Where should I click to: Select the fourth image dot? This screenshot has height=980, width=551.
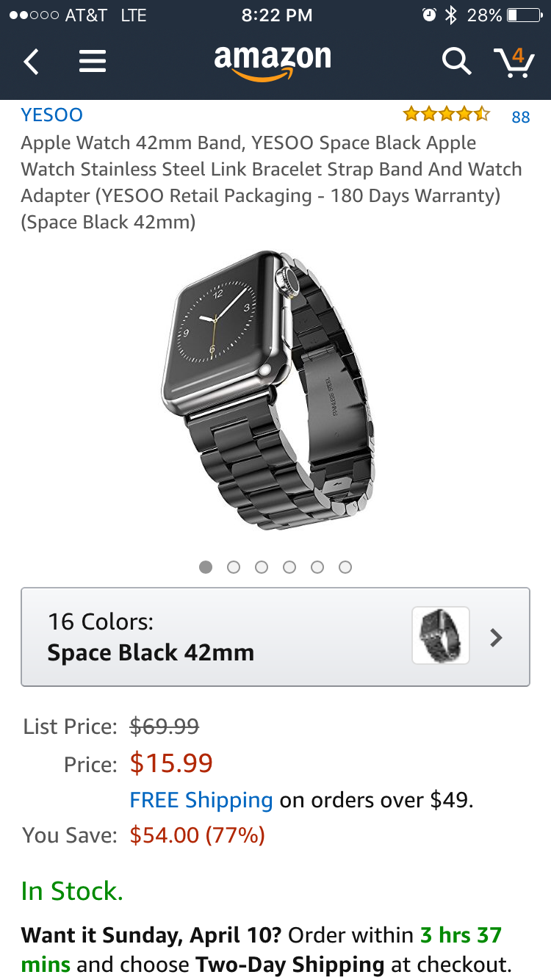click(x=289, y=567)
